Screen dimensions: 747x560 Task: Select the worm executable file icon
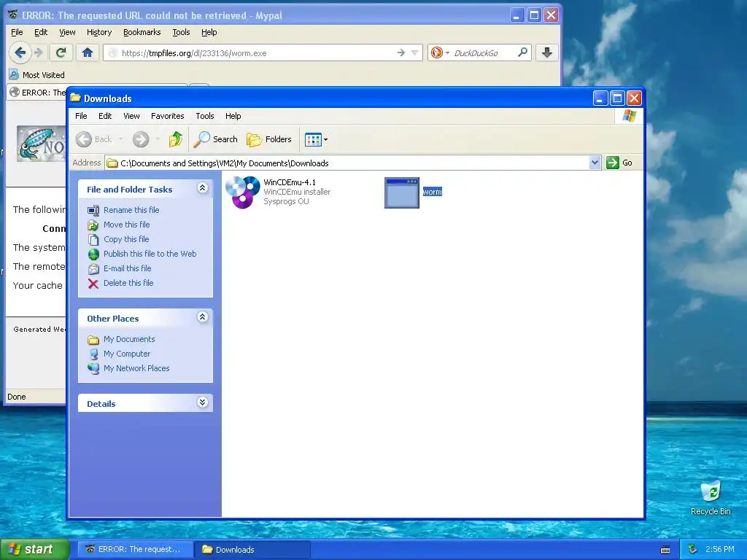(x=402, y=192)
